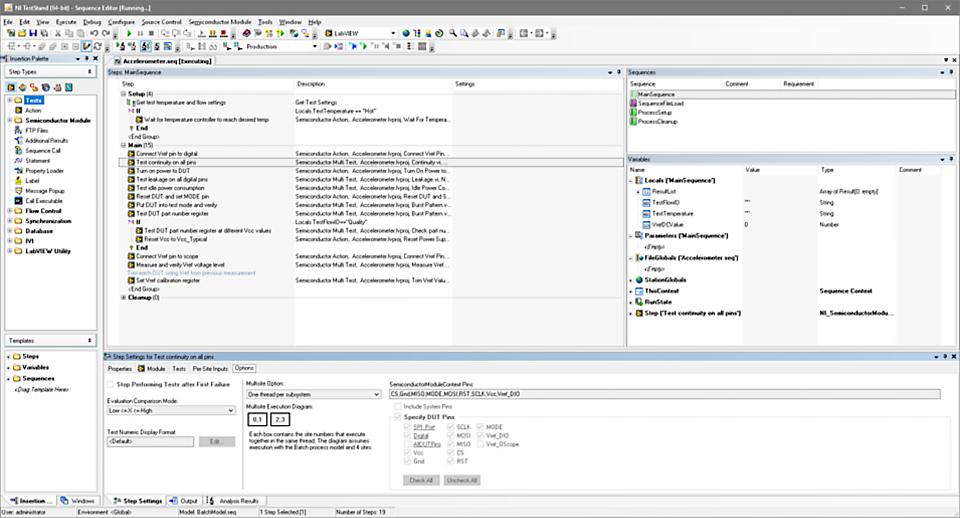Toggle the SCLK pin checkbox
The image size is (960, 518).
click(x=451, y=427)
